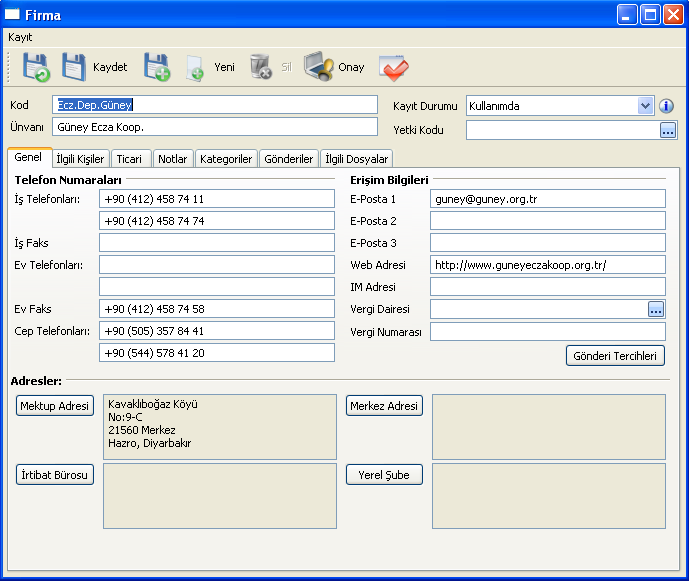The width and height of the screenshot is (689, 581).
Task: Click the phone field +90 (412) 458 74 74
Action: tap(217, 221)
